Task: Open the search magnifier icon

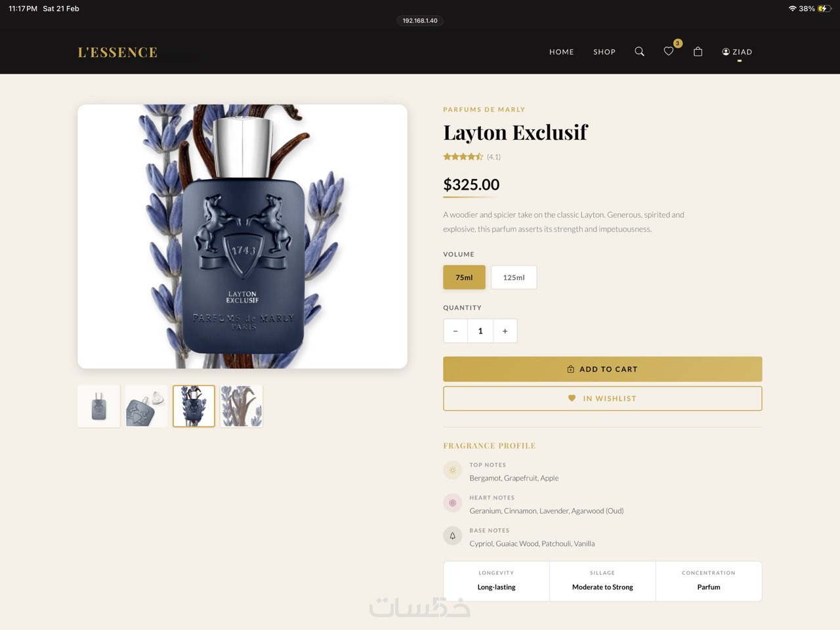Action: [x=639, y=51]
